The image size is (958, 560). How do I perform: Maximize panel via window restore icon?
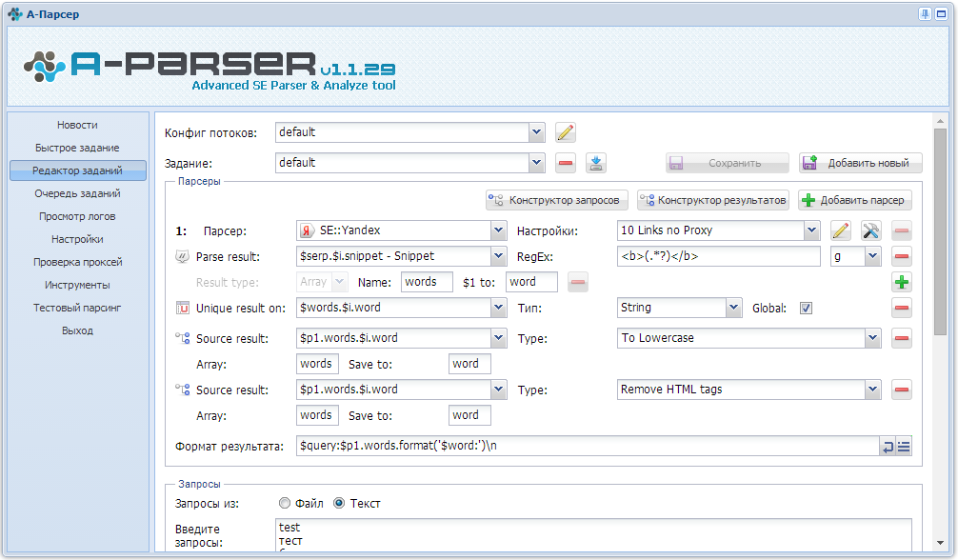(941, 13)
